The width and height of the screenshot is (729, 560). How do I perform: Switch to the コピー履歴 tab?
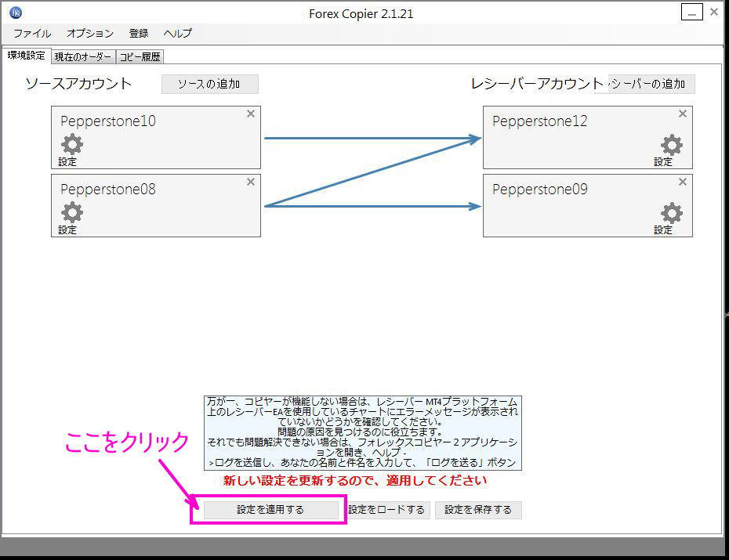coord(140,56)
